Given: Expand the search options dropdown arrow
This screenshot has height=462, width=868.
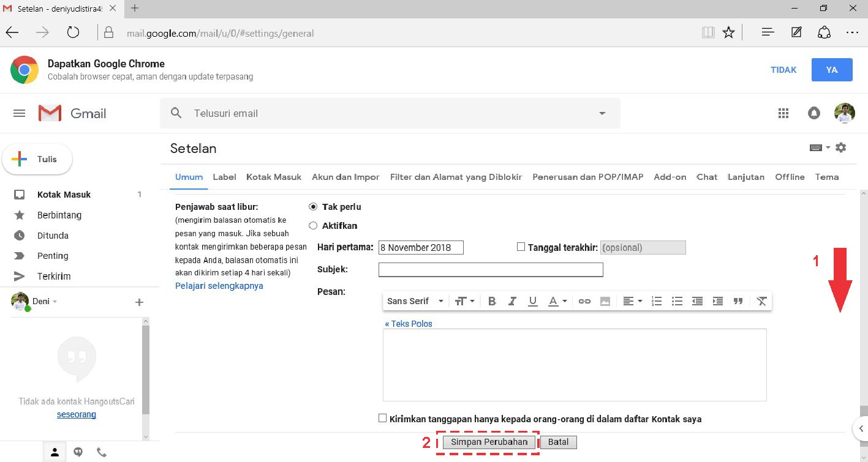Looking at the screenshot, I should 602,113.
